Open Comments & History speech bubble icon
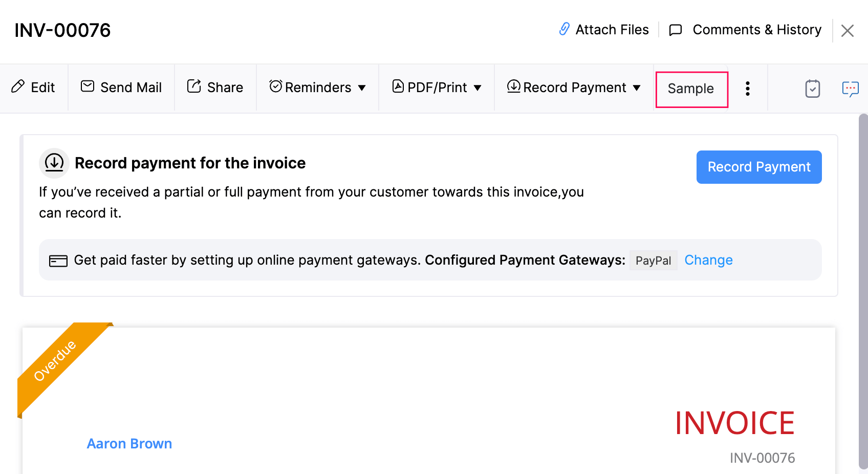 [x=676, y=30]
